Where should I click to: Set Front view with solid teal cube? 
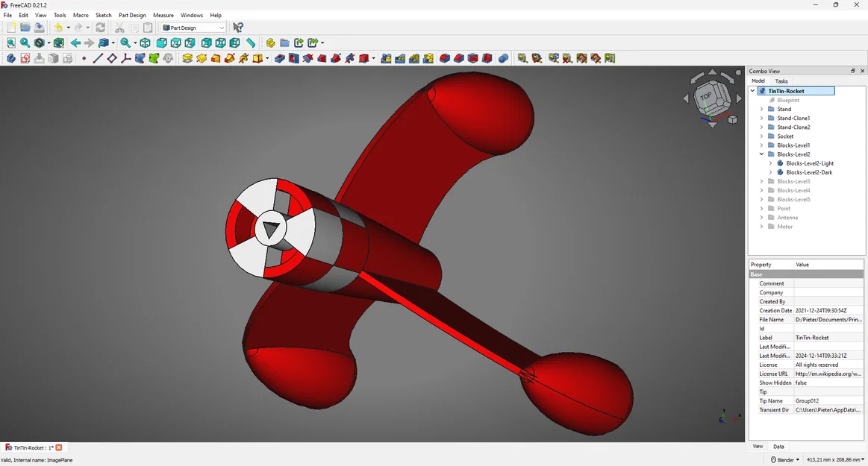pos(162,42)
